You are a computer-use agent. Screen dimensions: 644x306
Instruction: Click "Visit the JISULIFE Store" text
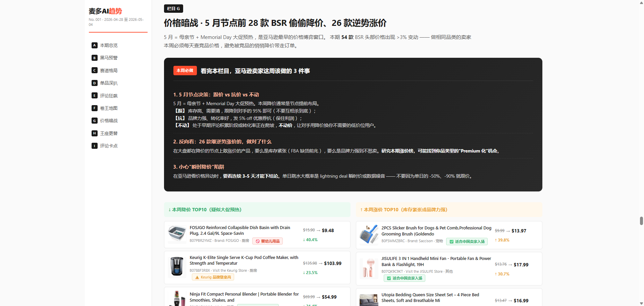coord(424,272)
